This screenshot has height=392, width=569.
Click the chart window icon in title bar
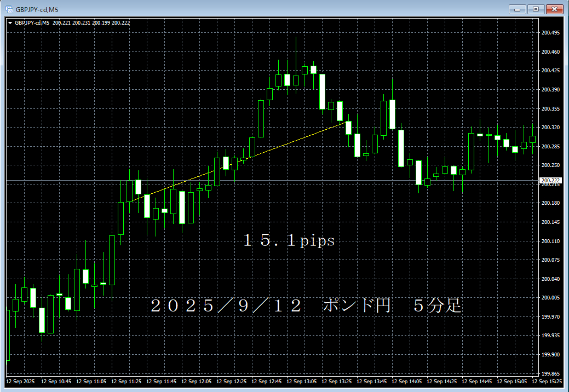pos(9,9)
